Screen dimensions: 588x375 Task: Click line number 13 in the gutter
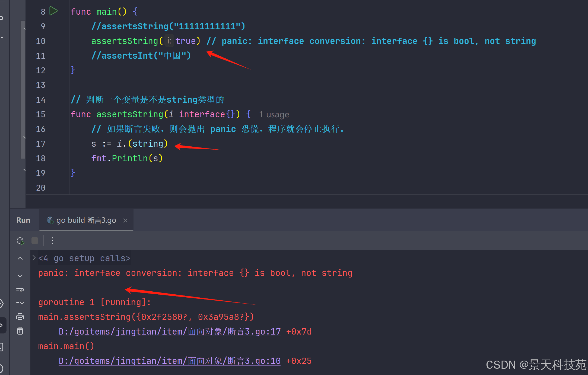coord(41,85)
